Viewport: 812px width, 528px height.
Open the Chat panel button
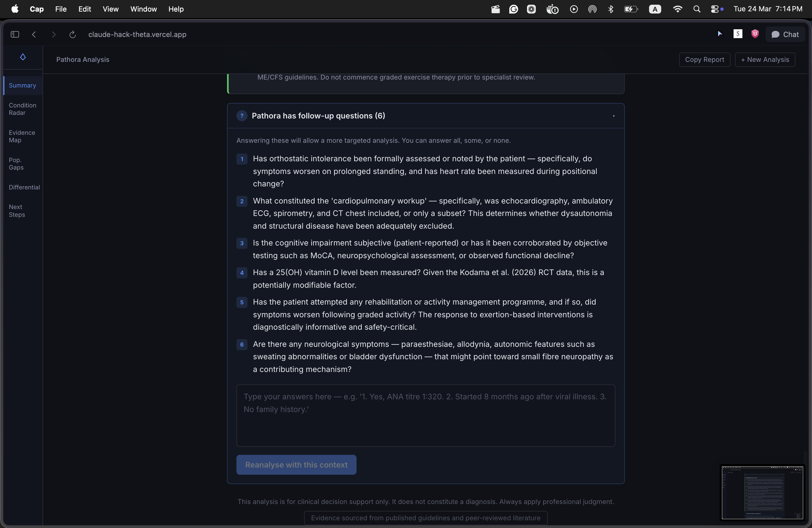785,35
